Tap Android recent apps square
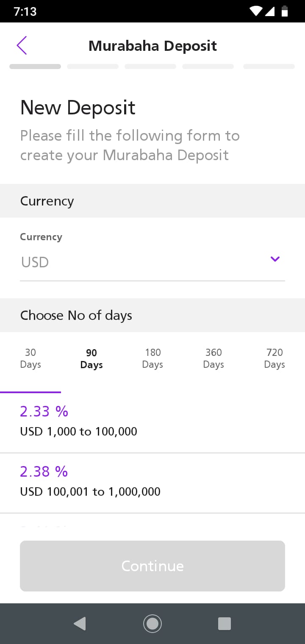The image size is (305, 644). (x=224, y=623)
